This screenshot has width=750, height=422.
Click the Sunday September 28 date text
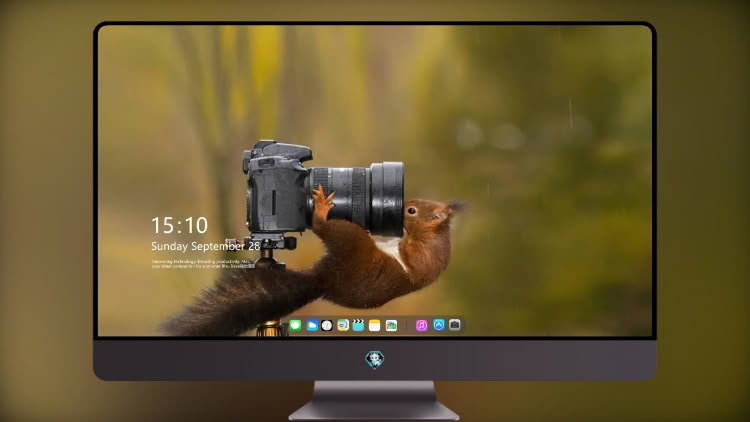tap(206, 246)
